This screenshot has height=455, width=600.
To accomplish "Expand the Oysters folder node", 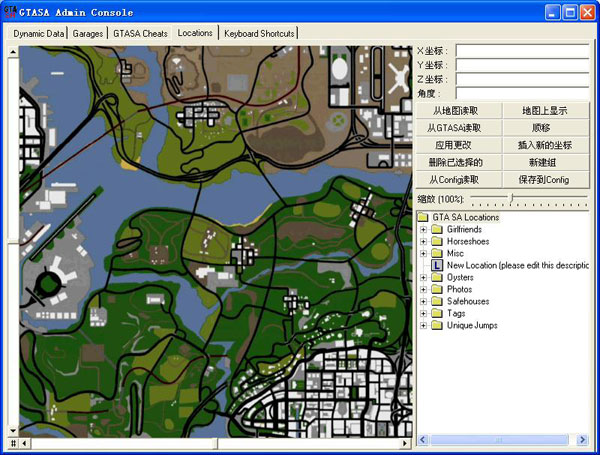I will [x=424, y=277].
